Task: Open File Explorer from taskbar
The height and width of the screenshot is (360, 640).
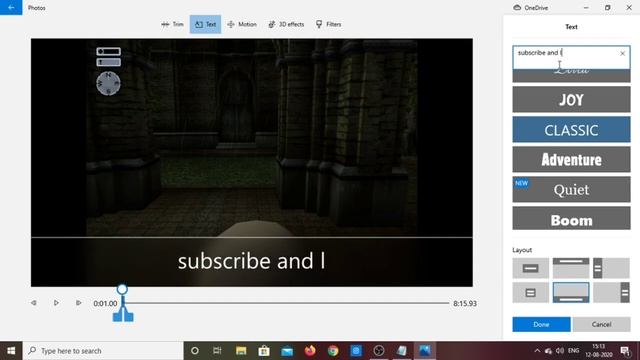Action: click(x=241, y=351)
